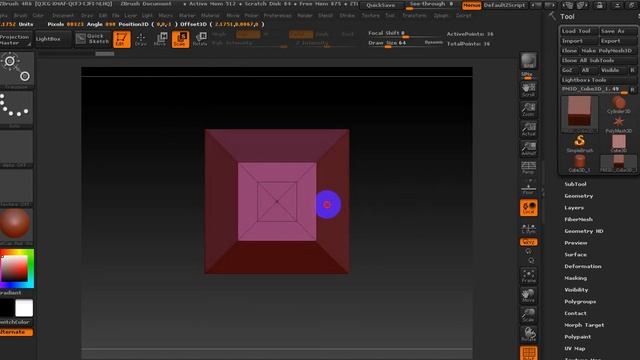Click the Import button

point(579,41)
